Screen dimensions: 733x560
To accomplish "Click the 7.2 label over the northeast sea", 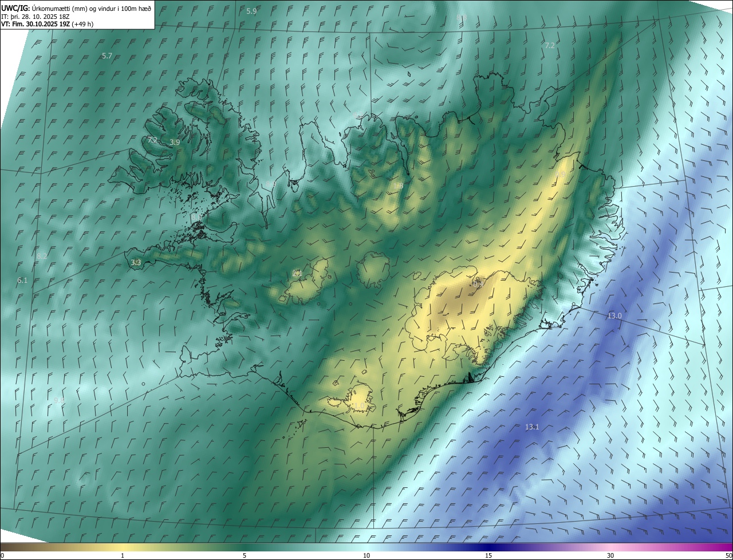I will click(x=549, y=45).
